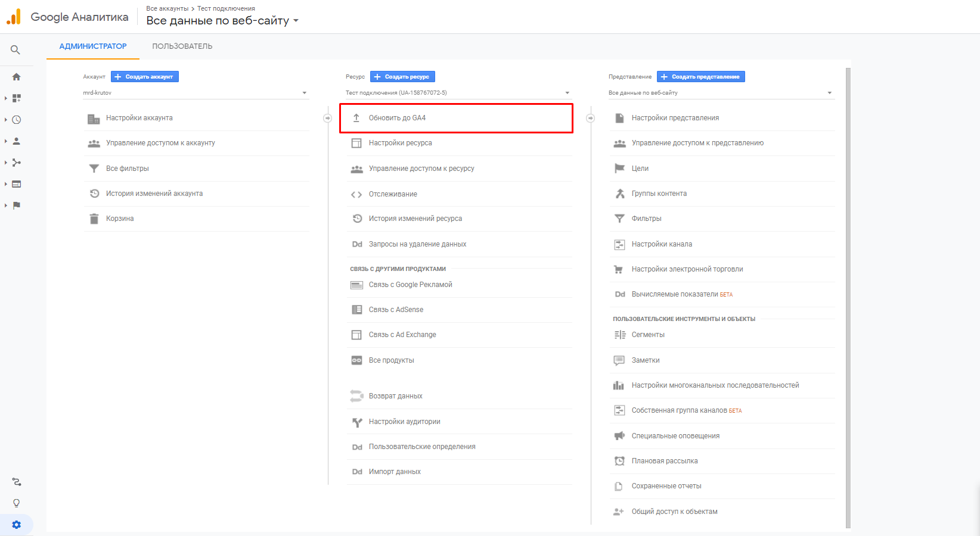The image size is (980, 536).
Task: Click the upload arrow icon for Обновить до GA4
Action: (356, 118)
